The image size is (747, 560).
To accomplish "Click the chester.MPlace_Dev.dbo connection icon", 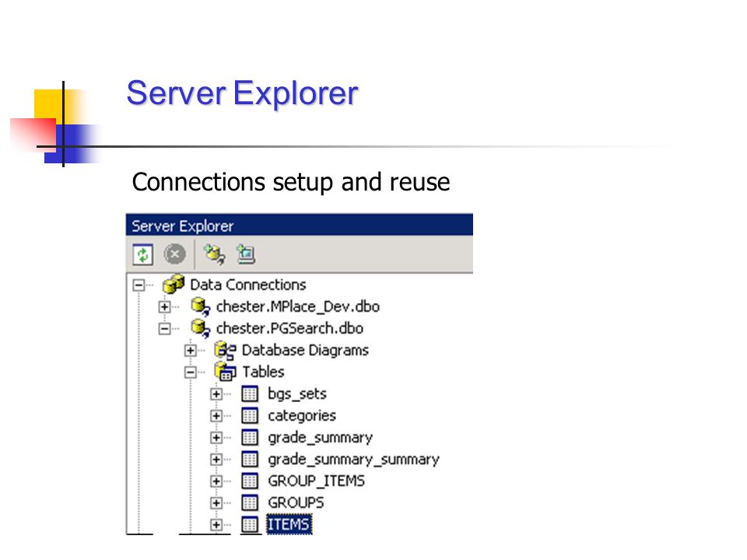I will point(200,306).
